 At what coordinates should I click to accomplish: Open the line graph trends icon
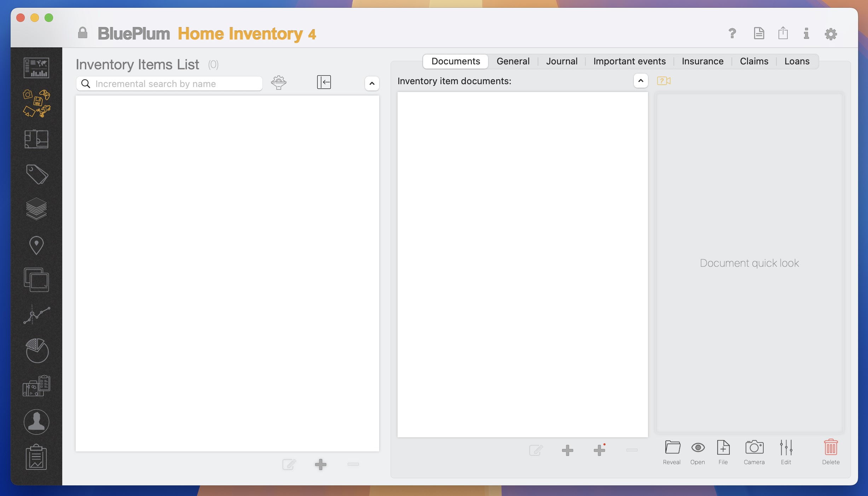tap(36, 315)
